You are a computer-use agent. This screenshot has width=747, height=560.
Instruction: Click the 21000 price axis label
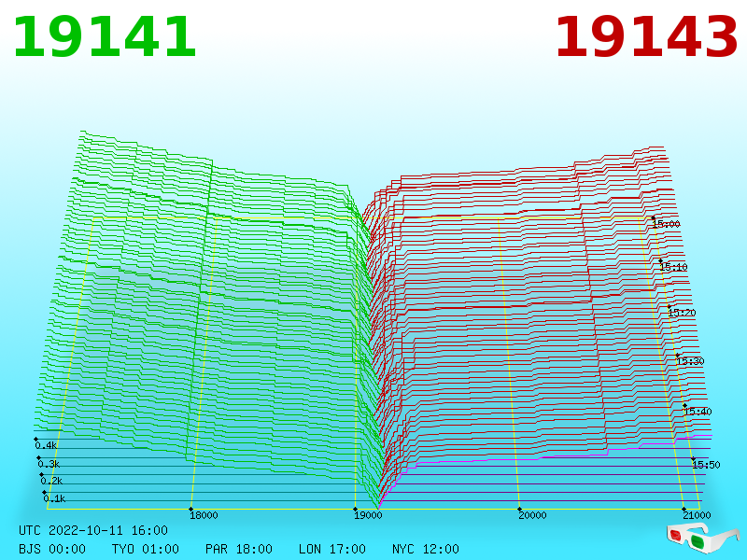tap(697, 515)
